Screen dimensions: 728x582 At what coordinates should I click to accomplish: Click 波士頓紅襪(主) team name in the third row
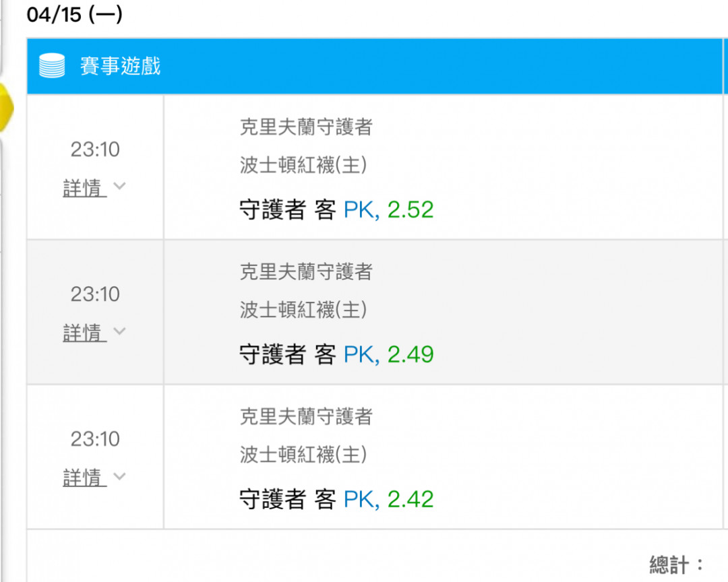pyautogui.click(x=303, y=455)
